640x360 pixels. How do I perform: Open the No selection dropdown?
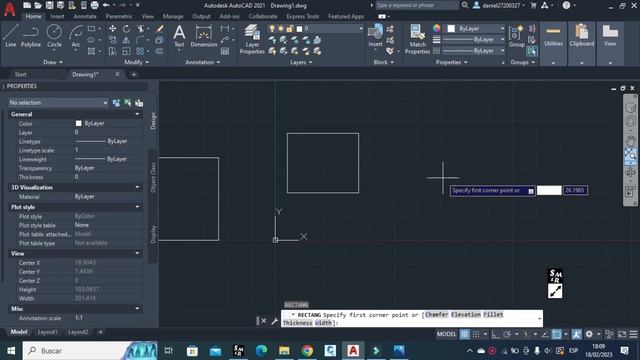point(58,103)
